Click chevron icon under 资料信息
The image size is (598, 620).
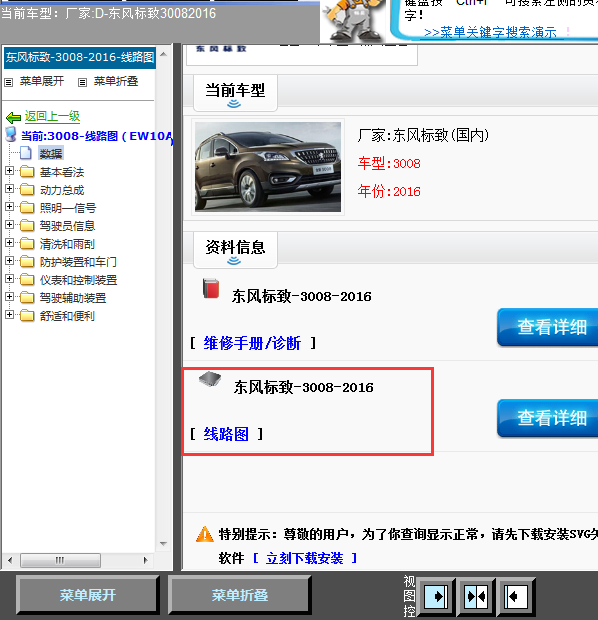click(234, 261)
